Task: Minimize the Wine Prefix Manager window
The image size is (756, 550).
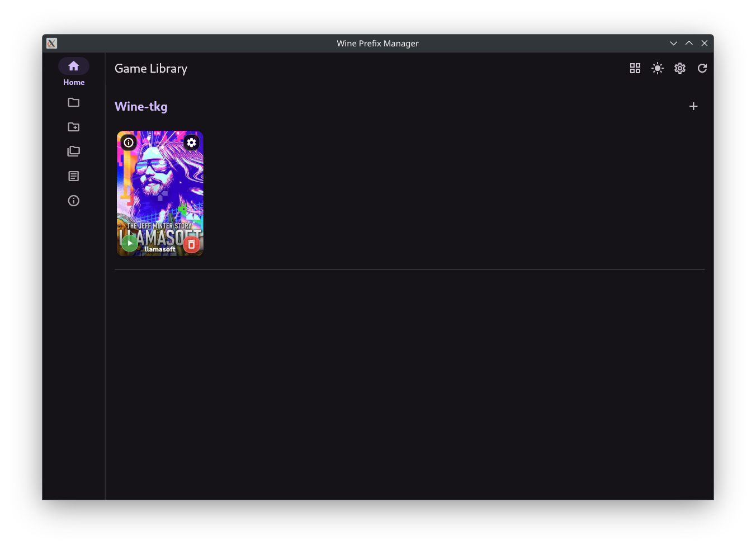Action: click(x=674, y=44)
